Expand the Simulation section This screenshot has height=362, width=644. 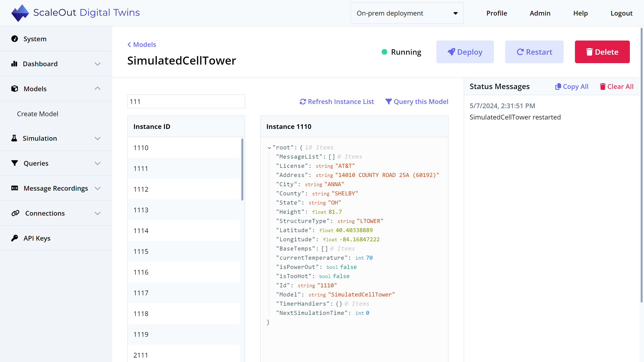tap(98, 138)
